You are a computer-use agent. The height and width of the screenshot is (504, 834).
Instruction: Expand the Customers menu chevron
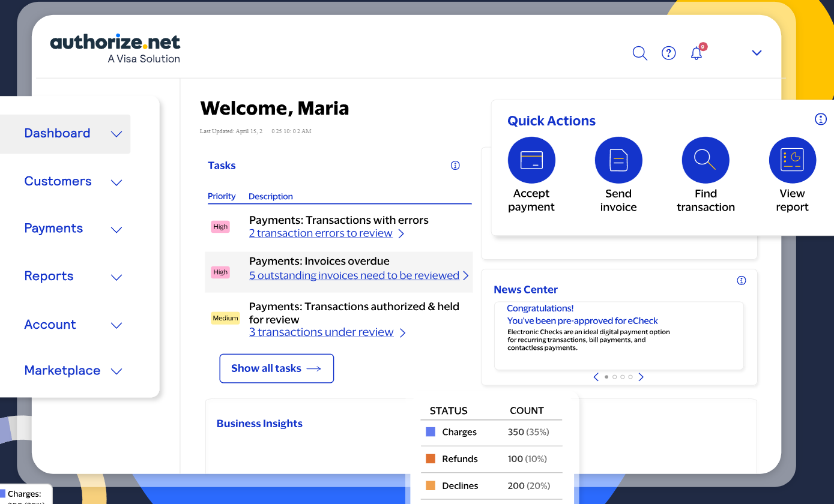116,182
